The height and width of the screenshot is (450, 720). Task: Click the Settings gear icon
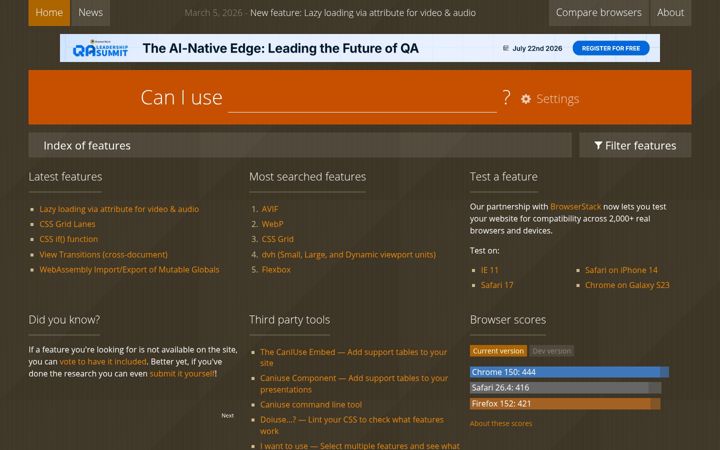click(x=526, y=99)
